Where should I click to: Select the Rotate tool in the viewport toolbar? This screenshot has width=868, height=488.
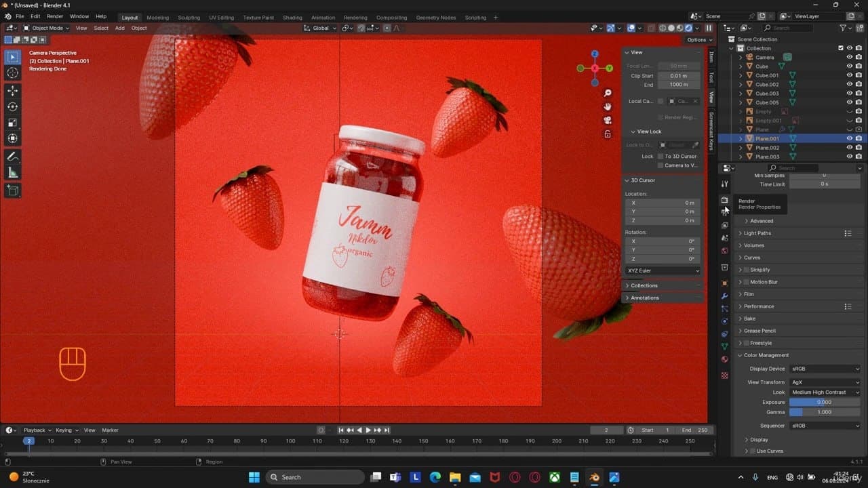[x=12, y=106]
